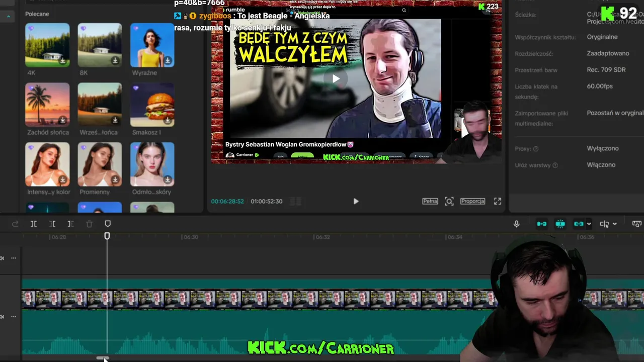
Task: Click the playhead handle on ruler
Action: coord(107,236)
